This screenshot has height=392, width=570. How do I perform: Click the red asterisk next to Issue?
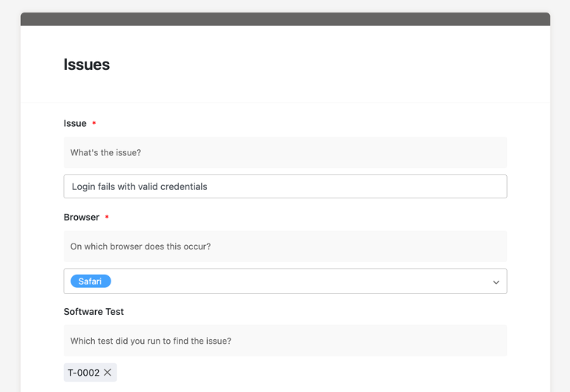click(94, 124)
